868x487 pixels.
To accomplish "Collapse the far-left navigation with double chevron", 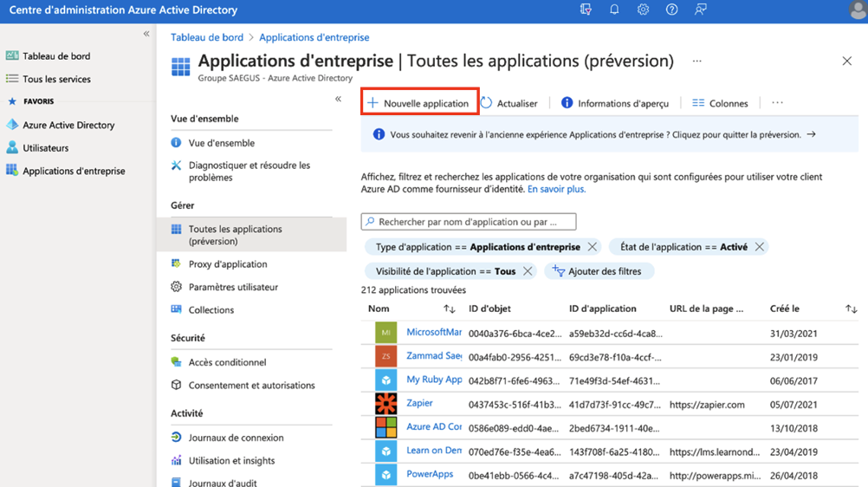I will point(146,34).
